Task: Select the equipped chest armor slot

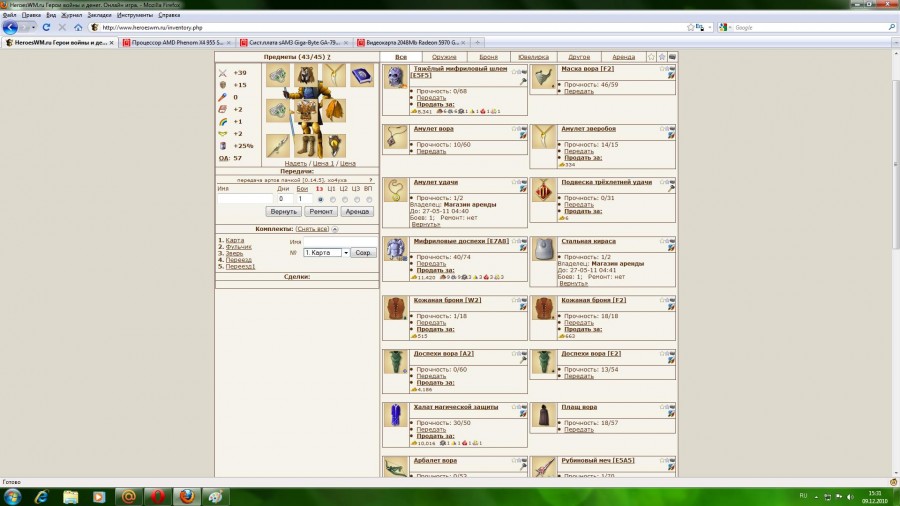Action: (x=306, y=110)
